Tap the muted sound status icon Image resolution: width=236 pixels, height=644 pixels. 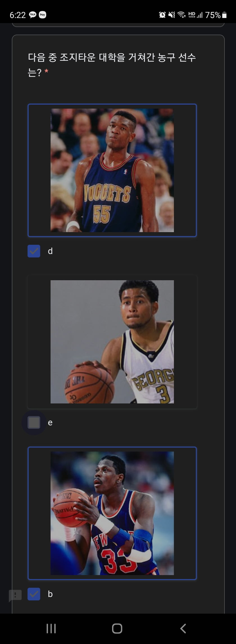pos(172,15)
